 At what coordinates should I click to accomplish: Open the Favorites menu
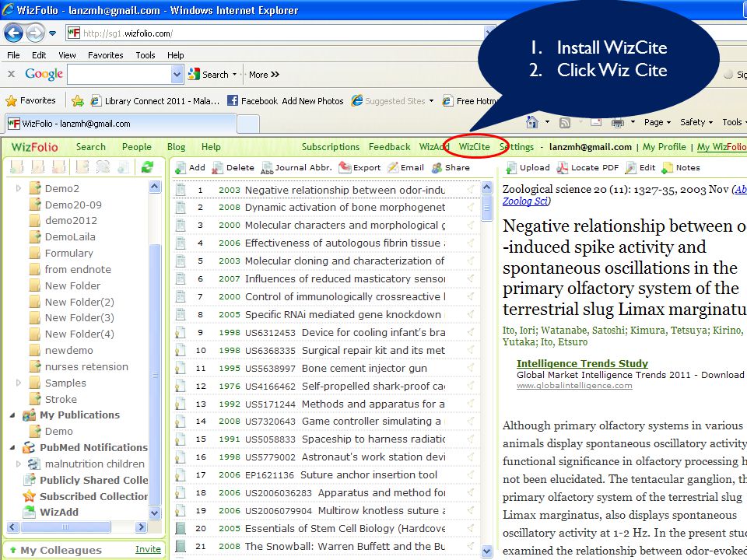[x=105, y=55]
